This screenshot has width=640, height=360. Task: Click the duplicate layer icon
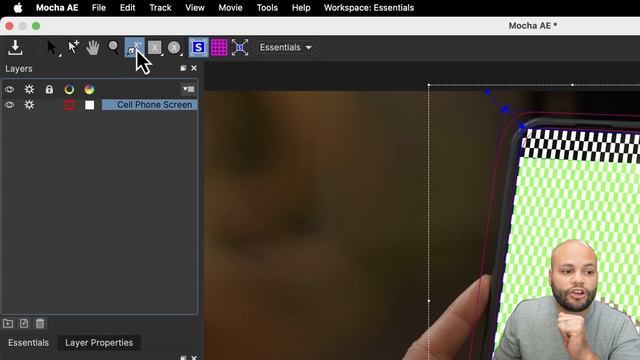[24, 324]
